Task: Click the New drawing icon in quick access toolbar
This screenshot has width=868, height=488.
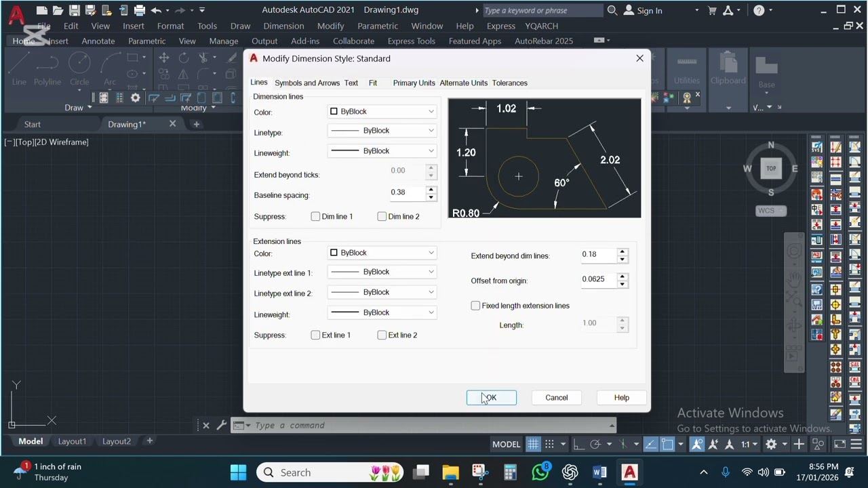Action: click(42, 10)
